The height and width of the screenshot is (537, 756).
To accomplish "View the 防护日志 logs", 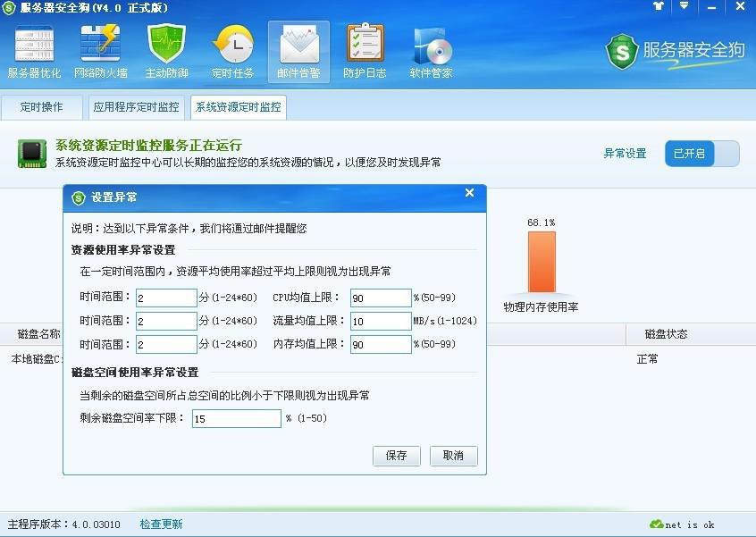I will [x=365, y=49].
